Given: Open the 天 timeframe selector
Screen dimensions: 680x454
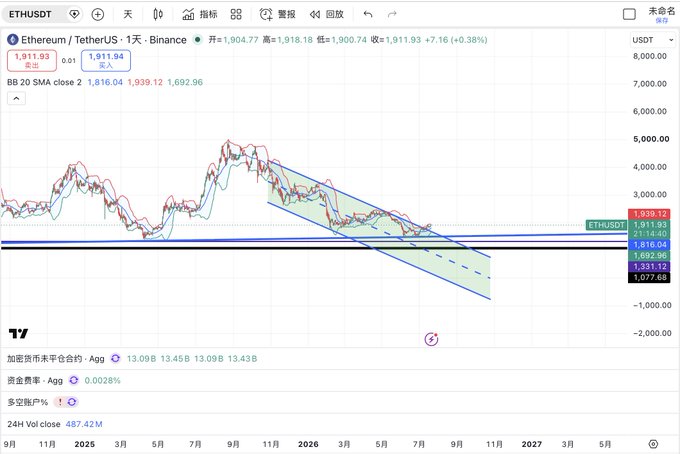Looking at the screenshot, I should tap(128, 14).
